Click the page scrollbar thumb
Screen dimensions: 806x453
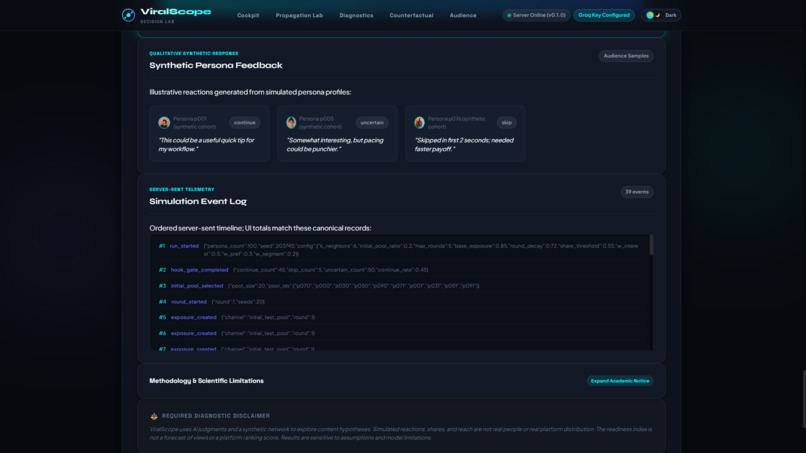pos(804,399)
